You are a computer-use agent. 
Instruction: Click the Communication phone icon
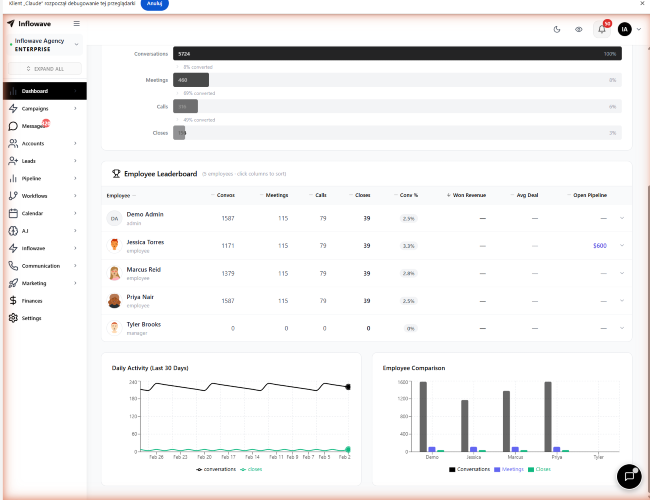(x=12, y=266)
